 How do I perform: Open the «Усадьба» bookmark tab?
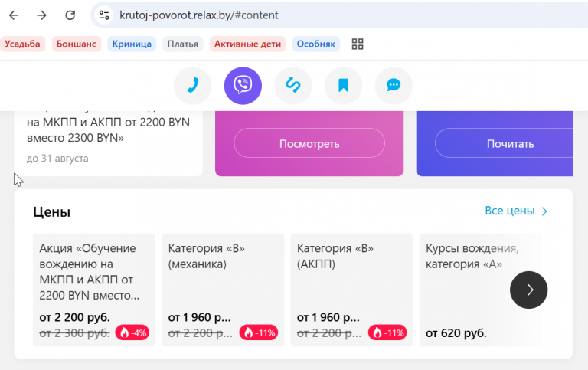click(x=22, y=44)
